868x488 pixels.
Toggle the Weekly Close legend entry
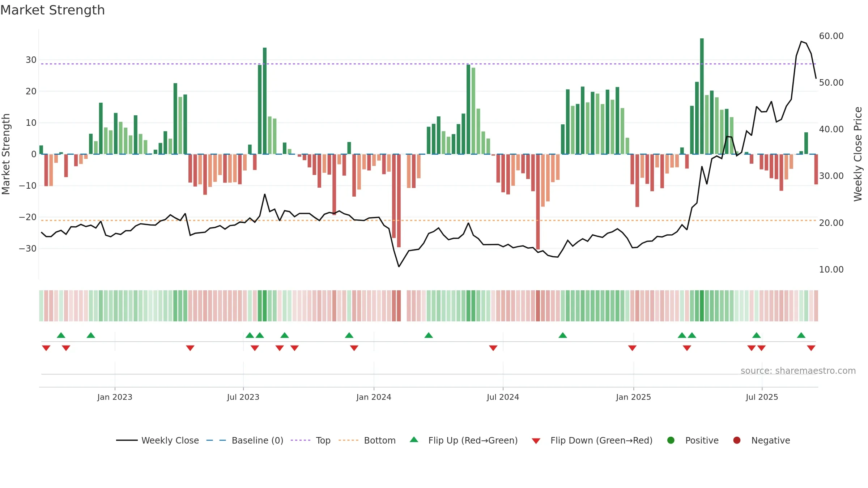(157, 440)
